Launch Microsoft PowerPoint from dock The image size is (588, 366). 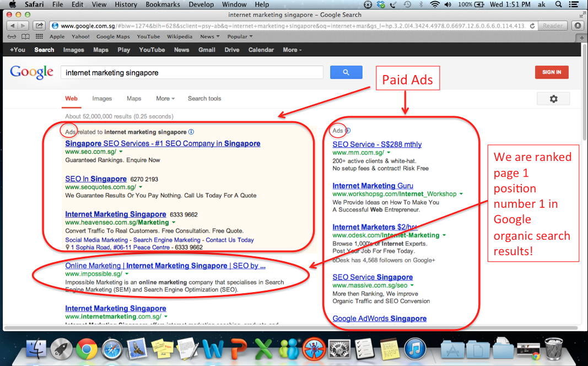(238, 349)
